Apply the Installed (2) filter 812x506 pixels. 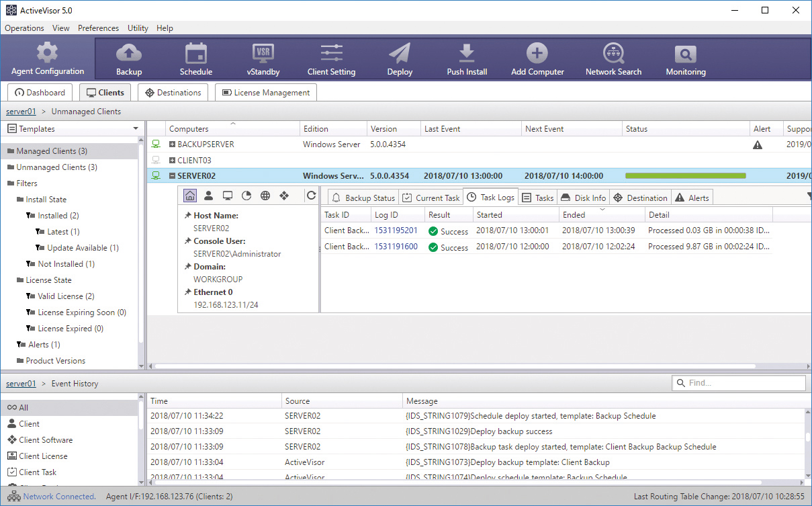[x=52, y=216]
